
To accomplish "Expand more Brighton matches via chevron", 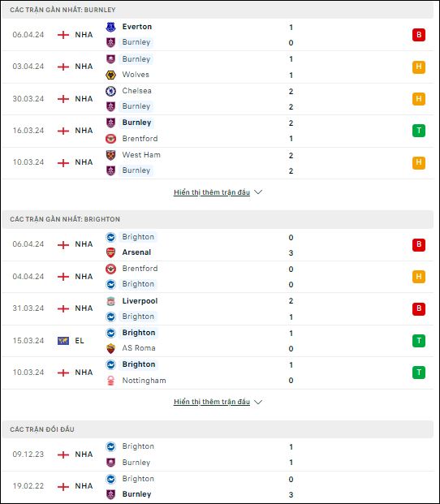I will tap(258, 402).
